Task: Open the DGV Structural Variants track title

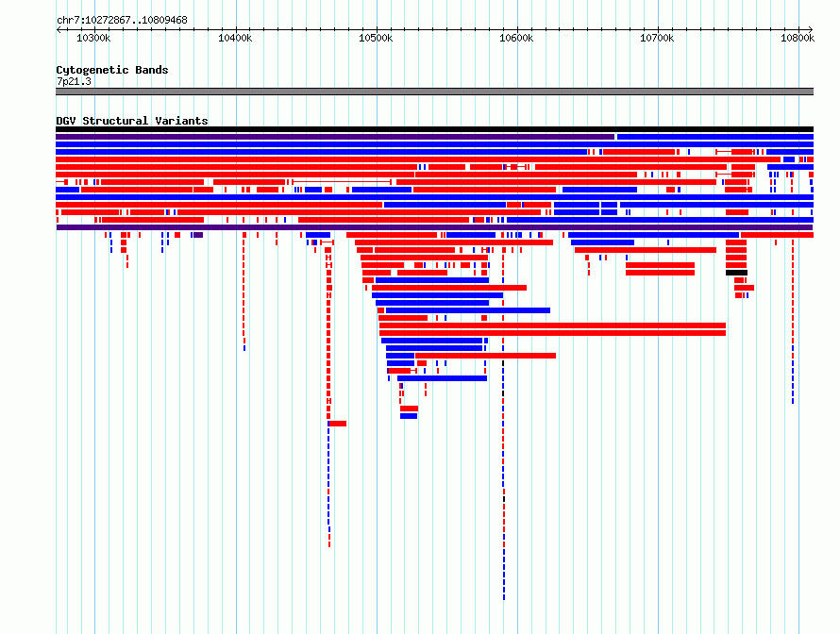Action: click(132, 121)
